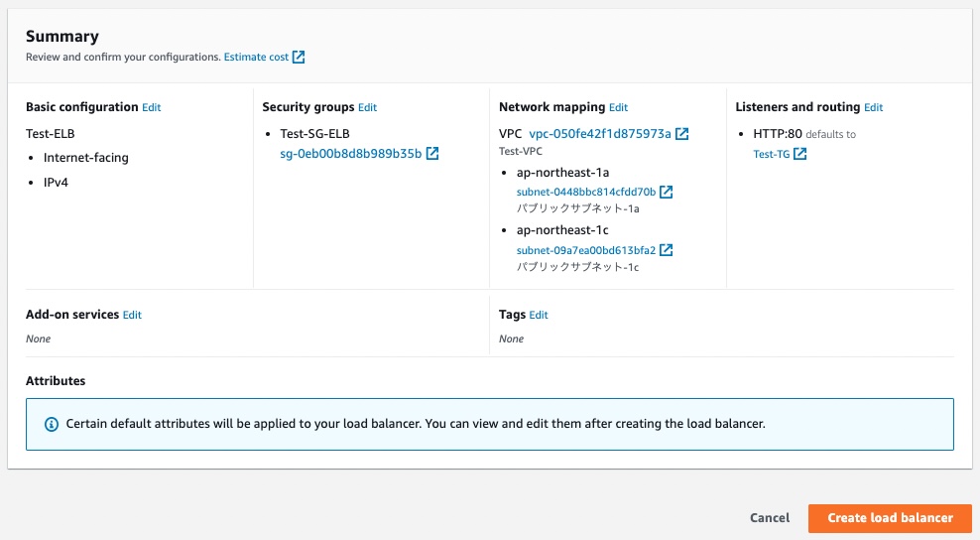Open VPC vpc-050fe42f1d875973a link
This screenshot has height=540, width=980.
[x=600, y=134]
